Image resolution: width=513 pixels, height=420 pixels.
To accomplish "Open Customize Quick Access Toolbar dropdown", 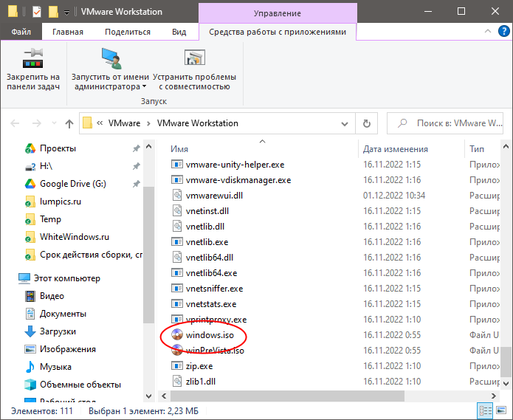I will [x=66, y=13].
